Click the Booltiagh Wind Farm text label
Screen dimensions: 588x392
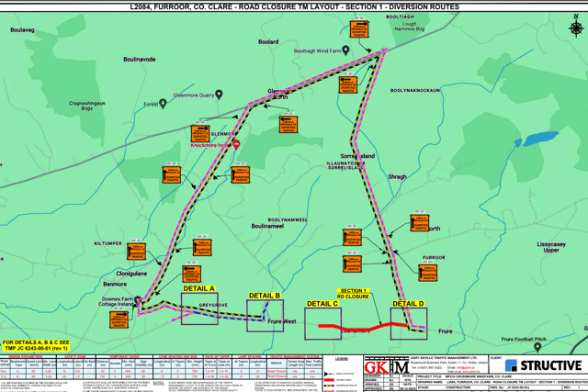tap(318, 51)
